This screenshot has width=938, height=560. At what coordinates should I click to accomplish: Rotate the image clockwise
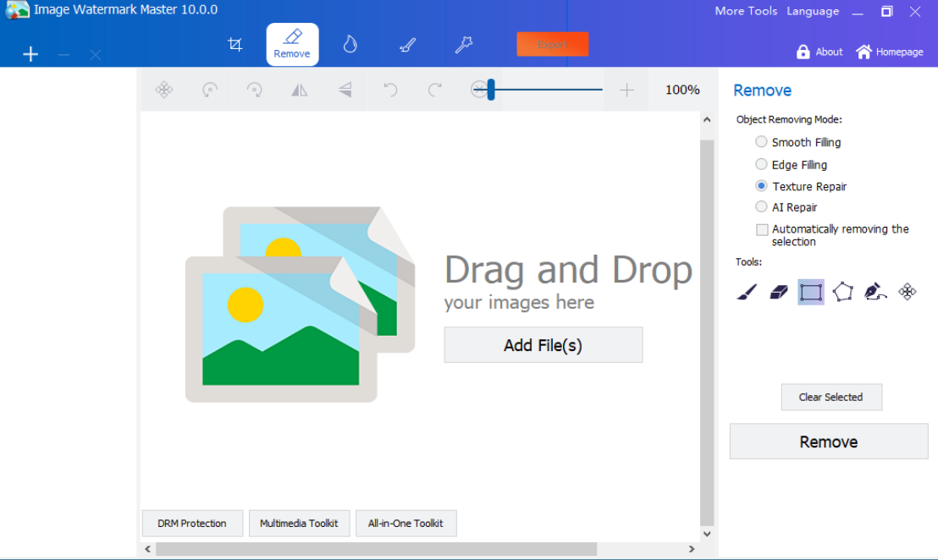(x=254, y=90)
